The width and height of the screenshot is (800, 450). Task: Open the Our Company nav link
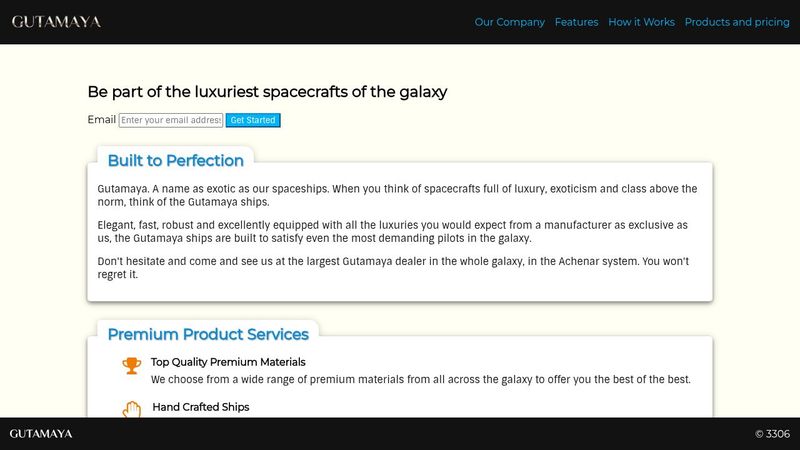tap(509, 22)
